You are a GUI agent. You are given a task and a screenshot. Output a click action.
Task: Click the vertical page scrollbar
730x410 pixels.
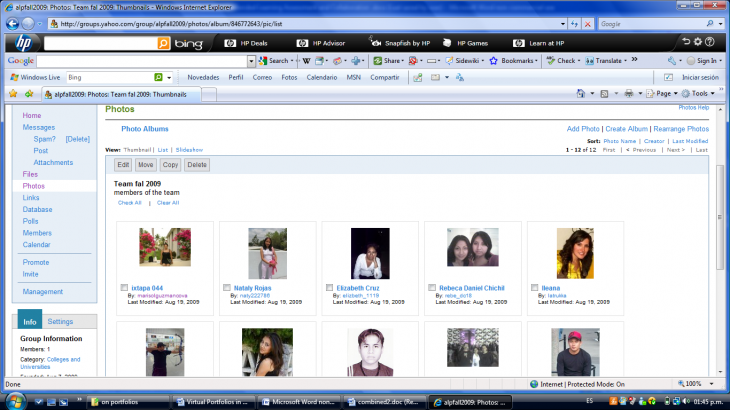pyautogui.click(x=720, y=216)
